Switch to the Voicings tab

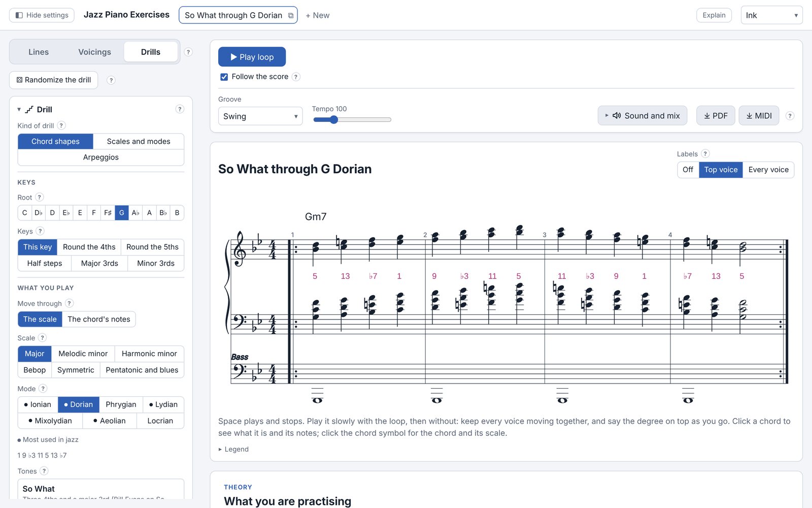point(94,52)
